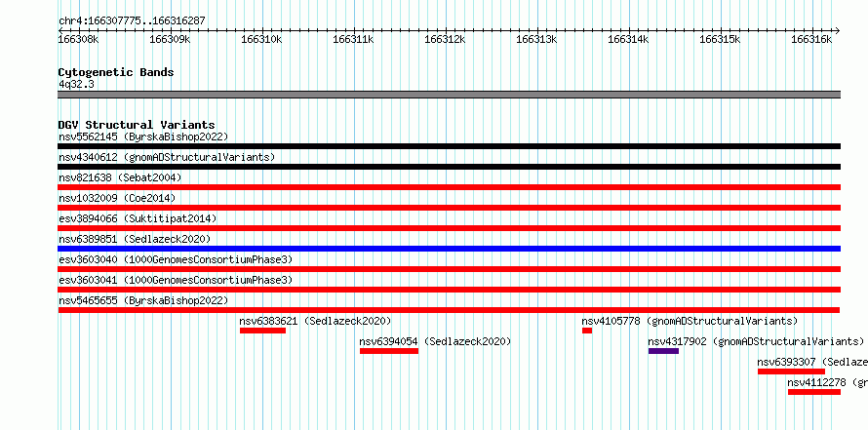Open esv3603041 (1000GenomesConsortiumPhase3) label
The width and height of the screenshot is (868, 430).
[176, 280]
